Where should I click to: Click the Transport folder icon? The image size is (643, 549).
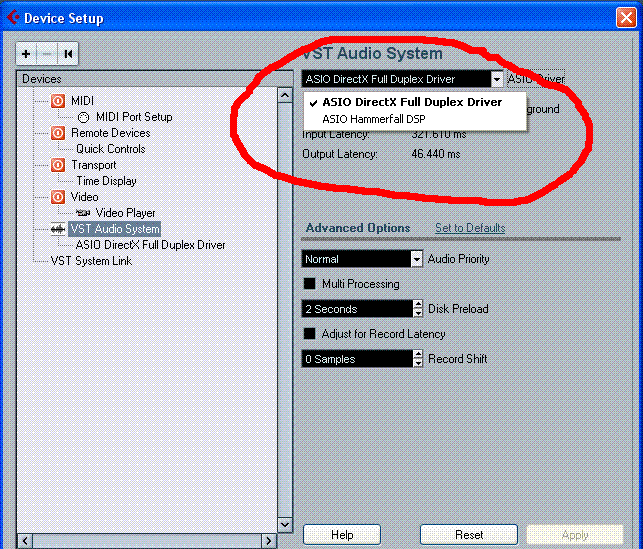click(57, 165)
